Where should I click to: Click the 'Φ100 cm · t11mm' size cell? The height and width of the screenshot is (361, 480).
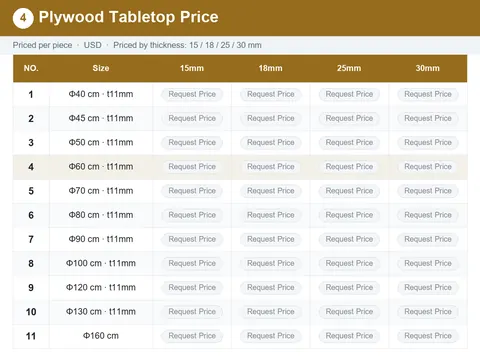click(101, 263)
